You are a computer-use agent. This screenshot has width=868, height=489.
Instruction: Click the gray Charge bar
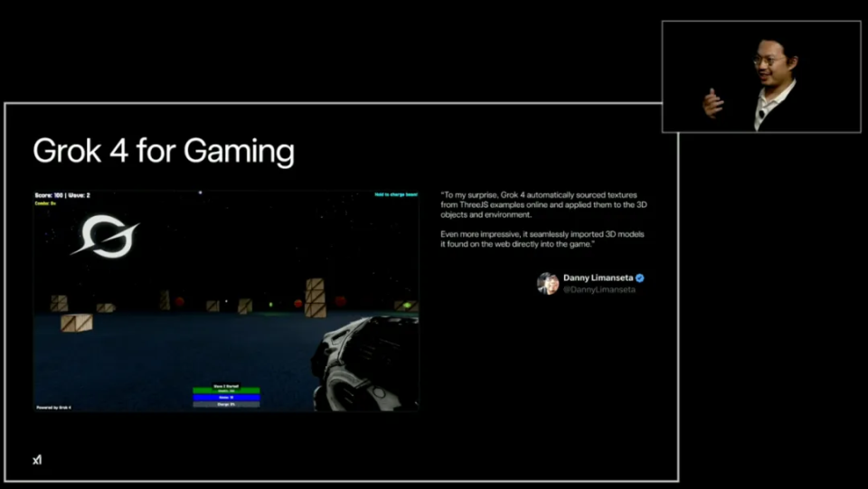click(226, 404)
